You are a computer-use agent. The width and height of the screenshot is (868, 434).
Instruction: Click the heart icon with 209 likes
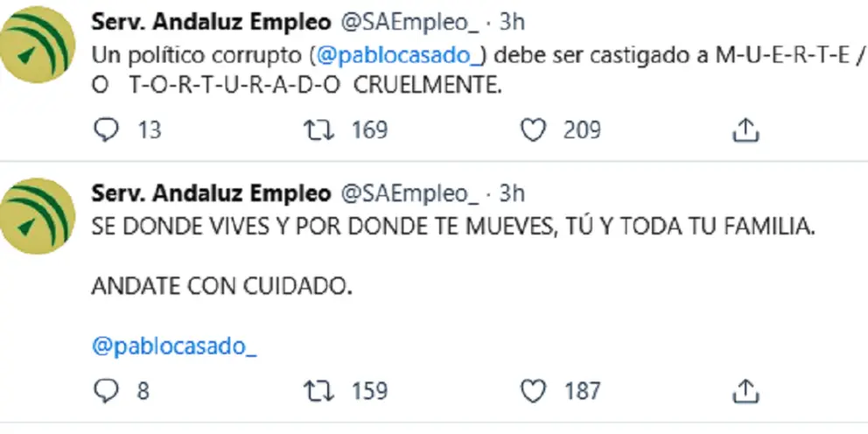coord(533,130)
